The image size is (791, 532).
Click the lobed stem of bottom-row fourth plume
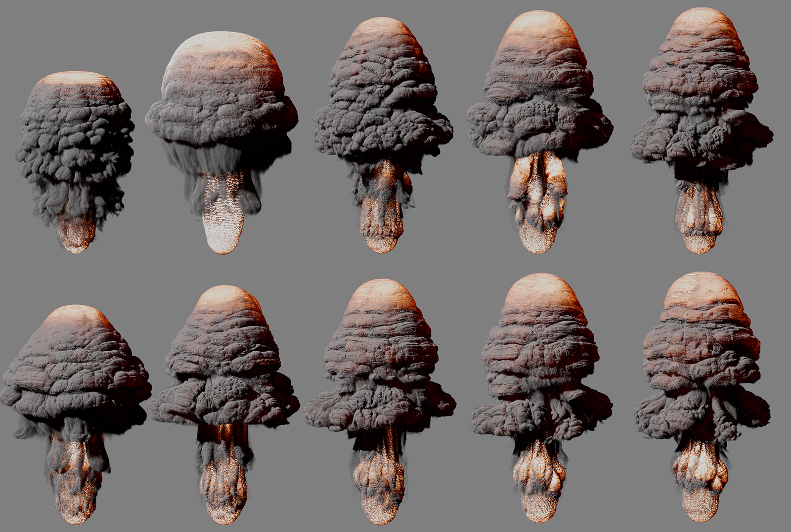point(538,474)
